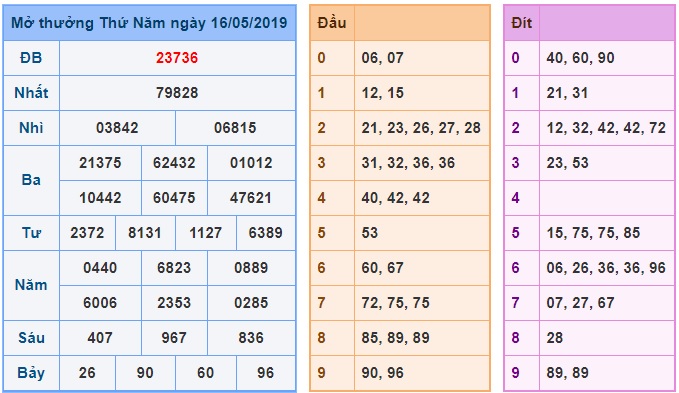Image resolution: width=679 pixels, height=393 pixels.
Task: Select Đầu row values 60, 67
Action: (x=382, y=268)
